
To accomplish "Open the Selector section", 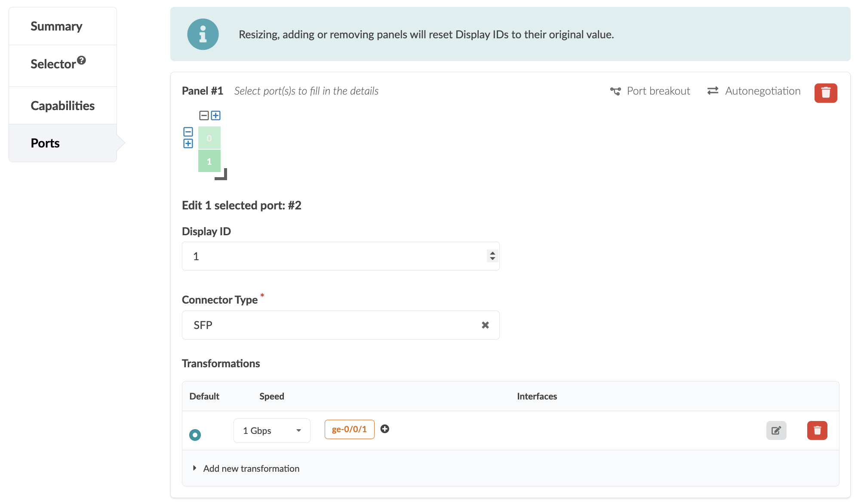I will (53, 63).
